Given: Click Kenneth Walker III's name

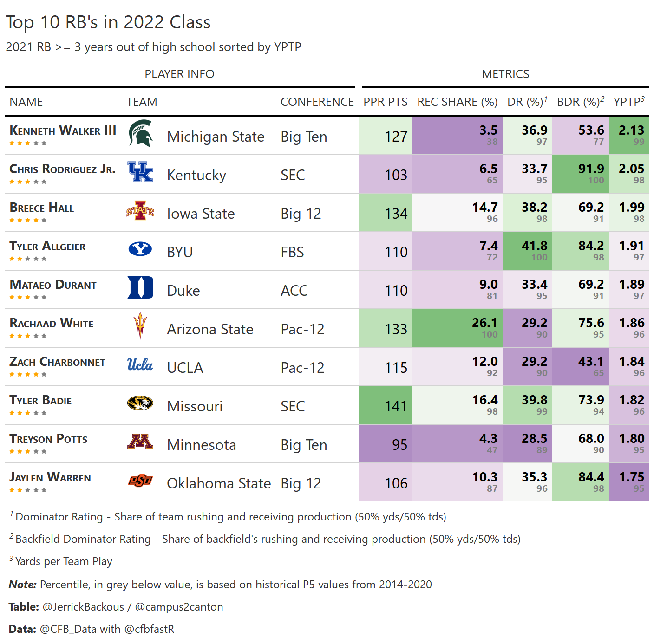Looking at the screenshot, I should [x=63, y=130].
